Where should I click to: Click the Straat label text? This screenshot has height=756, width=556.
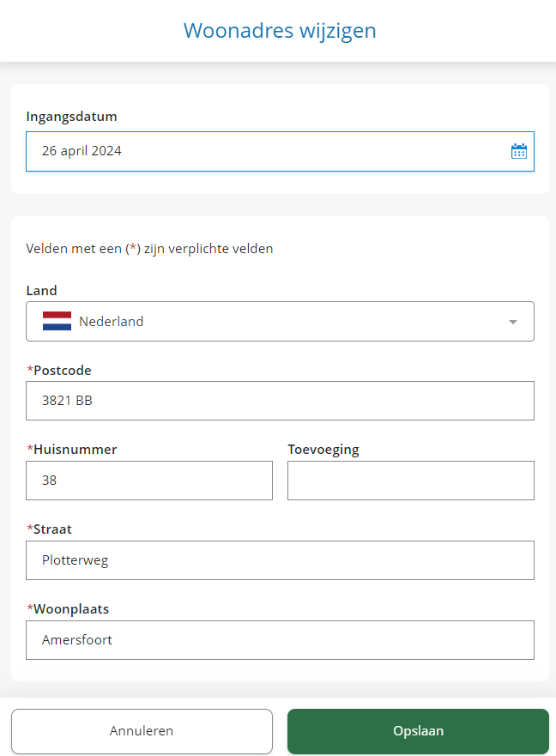(52, 529)
